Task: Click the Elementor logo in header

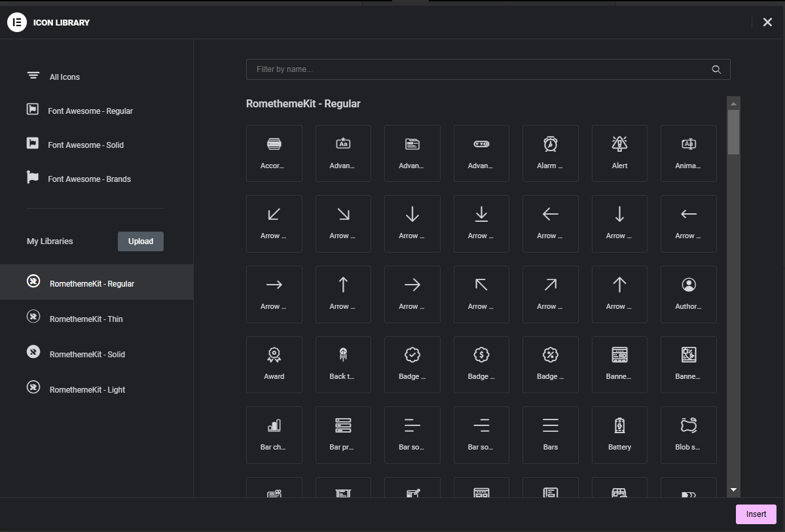Action: click(17, 22)
